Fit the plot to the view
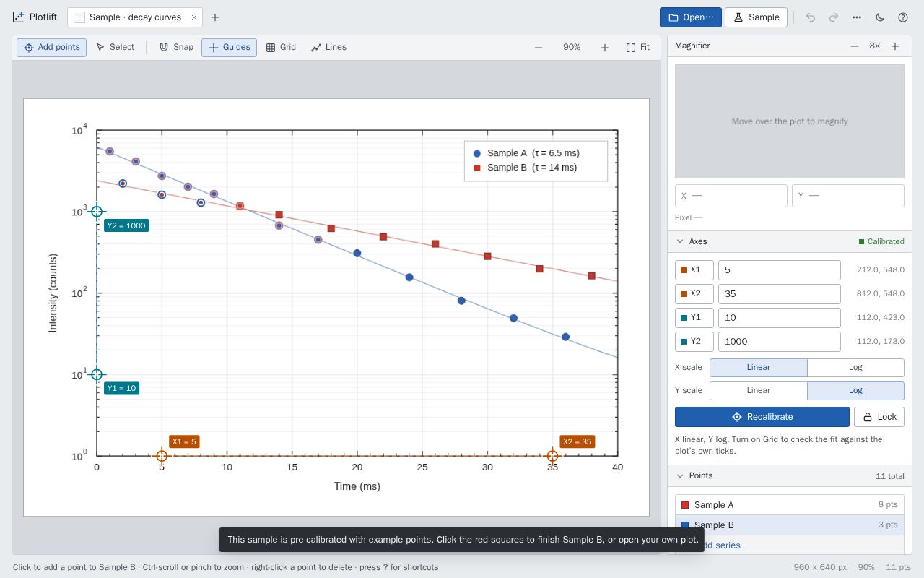The height and width of the screenshot is (578, 924). pos(637,48)
